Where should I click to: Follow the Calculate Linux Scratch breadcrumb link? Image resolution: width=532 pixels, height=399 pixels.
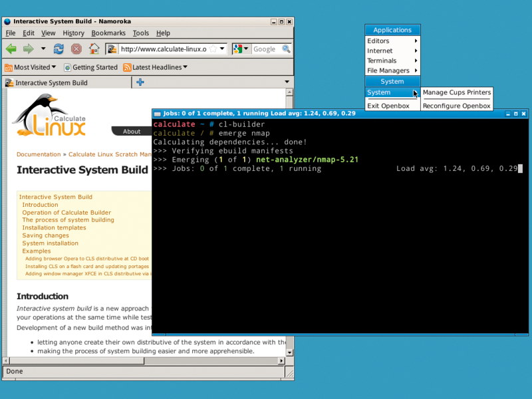click(x=110, y=154)
